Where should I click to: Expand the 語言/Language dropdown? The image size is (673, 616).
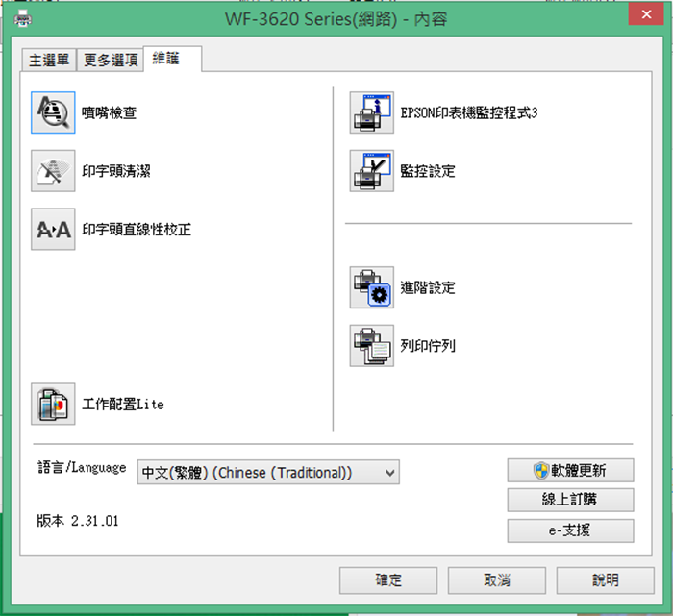tap(268, 472)
